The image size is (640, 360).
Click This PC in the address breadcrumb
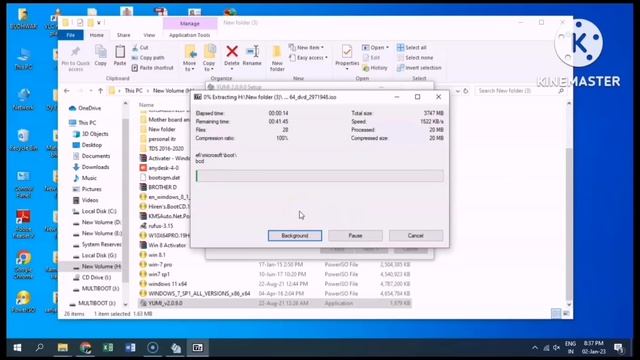click(x=133, y=91)
